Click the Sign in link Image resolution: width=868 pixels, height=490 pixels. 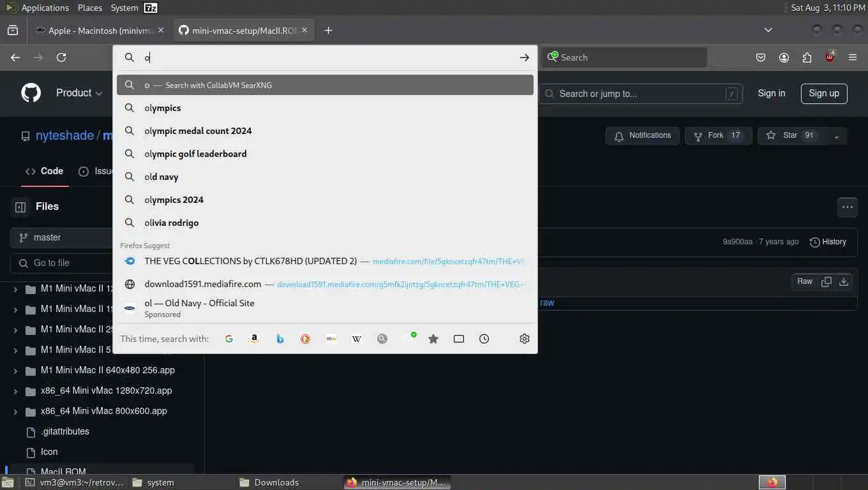click(x=772, y=93)
